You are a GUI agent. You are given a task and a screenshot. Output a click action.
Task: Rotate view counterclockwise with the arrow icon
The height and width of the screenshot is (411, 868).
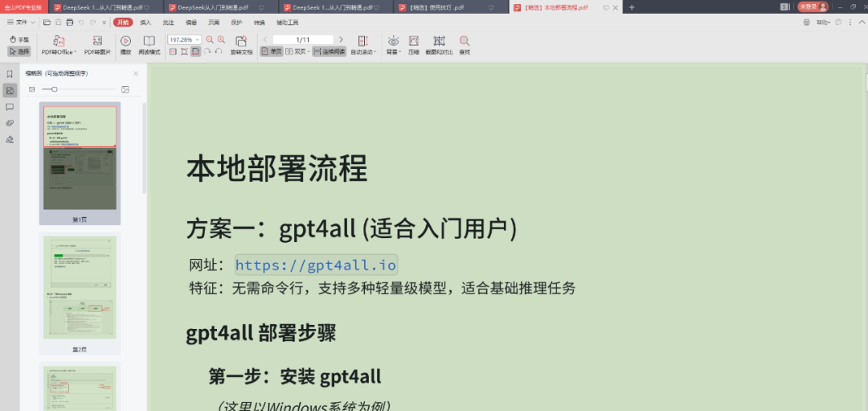coord(219,51)
